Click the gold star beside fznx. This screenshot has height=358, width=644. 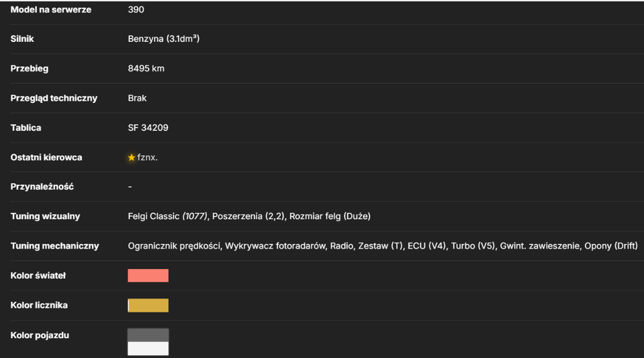coord(131,158)
